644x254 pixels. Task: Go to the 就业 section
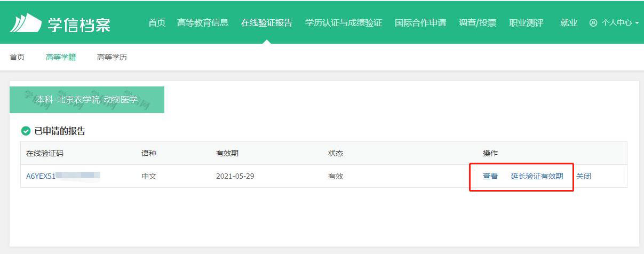pyautogui.click(x=569, y=22)
